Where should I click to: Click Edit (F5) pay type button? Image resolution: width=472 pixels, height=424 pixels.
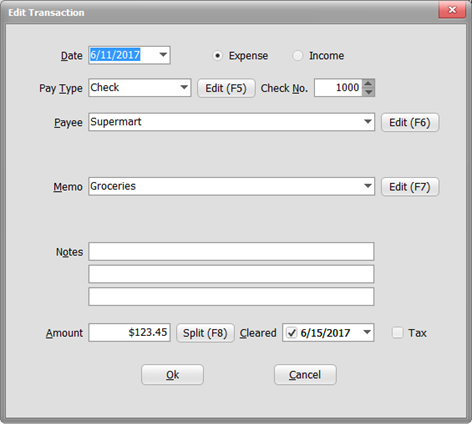coord(226,88)
